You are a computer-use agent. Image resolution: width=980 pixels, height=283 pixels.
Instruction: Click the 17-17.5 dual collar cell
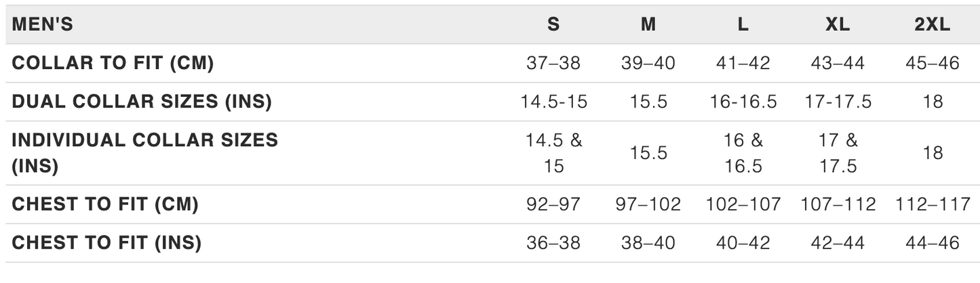[838, 102]
